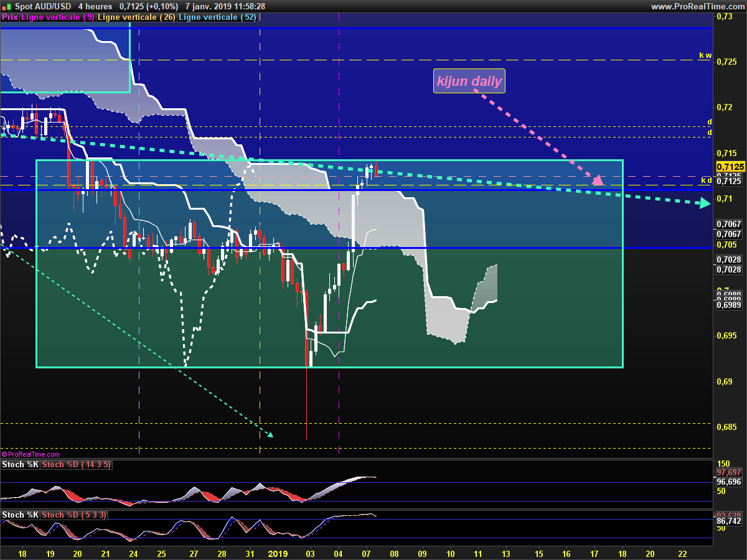747x560 pixels.
Task: Click the '10' date axis label
Action: 450,553
